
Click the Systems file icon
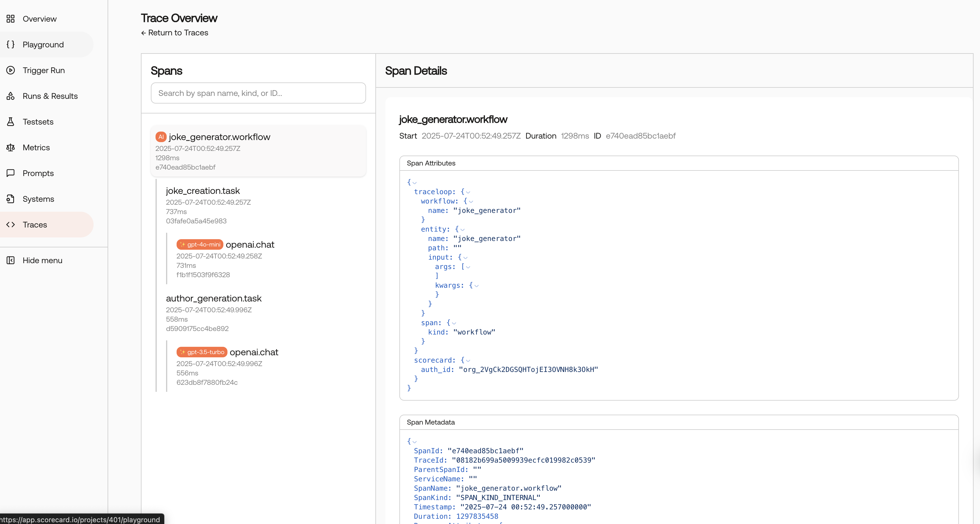(11, 199)
